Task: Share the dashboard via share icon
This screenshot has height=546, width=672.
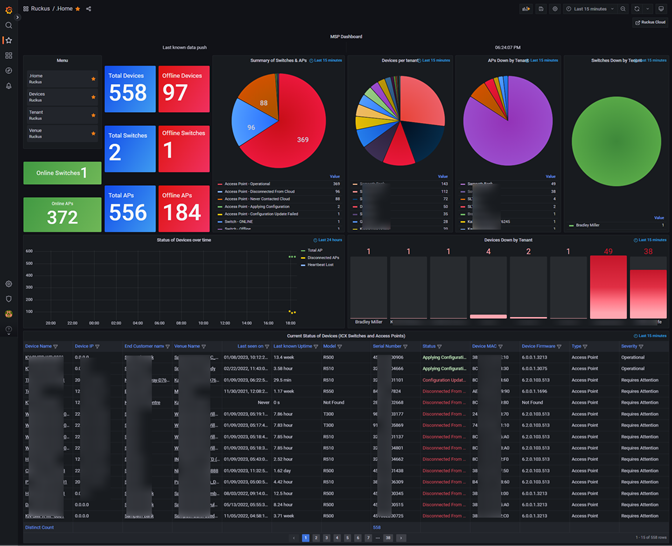Action: pos(88,9)
